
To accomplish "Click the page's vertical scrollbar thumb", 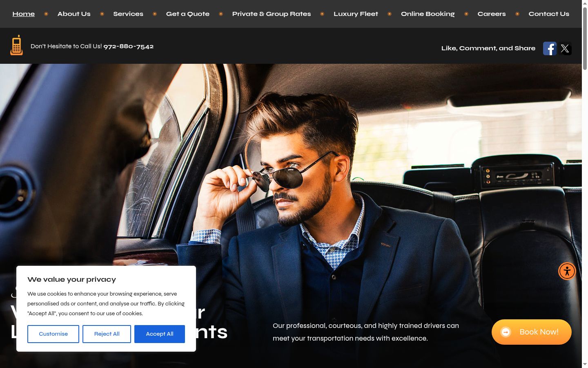I will (585, 38).
